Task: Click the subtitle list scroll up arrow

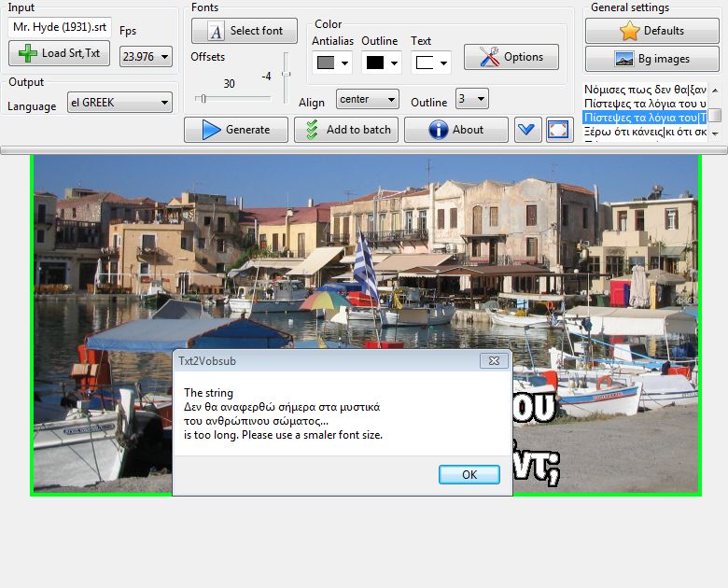Action: tap(715, 90)
